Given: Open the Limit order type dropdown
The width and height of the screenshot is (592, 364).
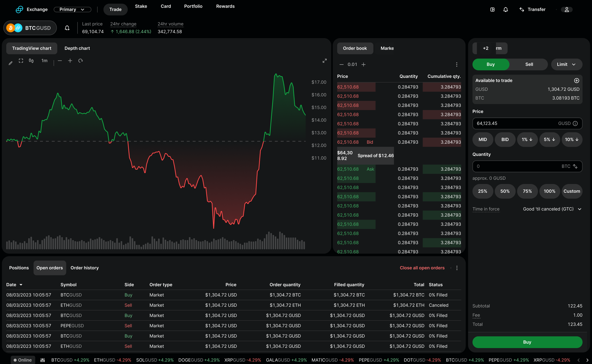Looking at the screenshot, I should pos(566,65).
